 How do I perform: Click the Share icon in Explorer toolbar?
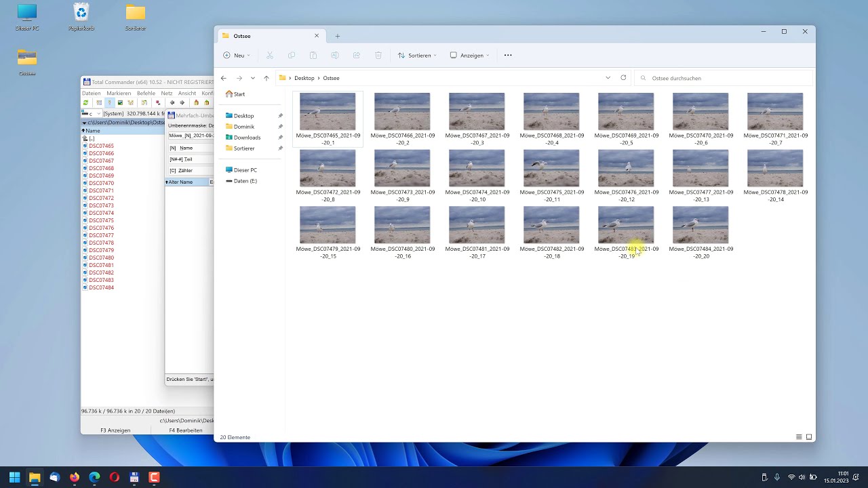(357, 55)
